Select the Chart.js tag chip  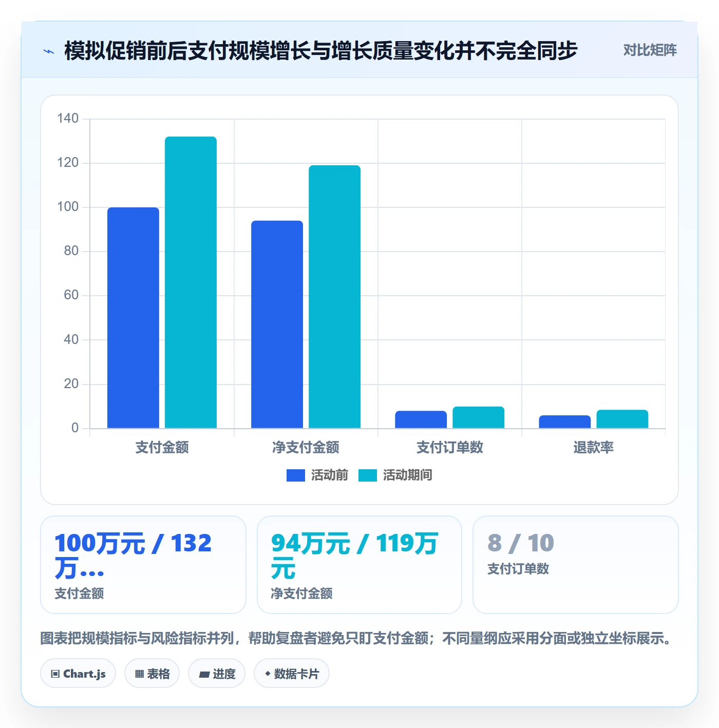click(78, 674)
